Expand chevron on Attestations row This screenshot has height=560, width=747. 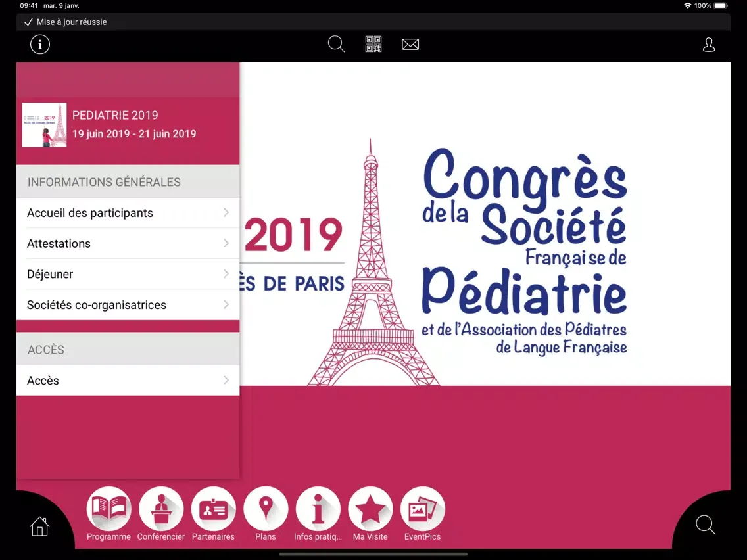[x=226, y=243]
